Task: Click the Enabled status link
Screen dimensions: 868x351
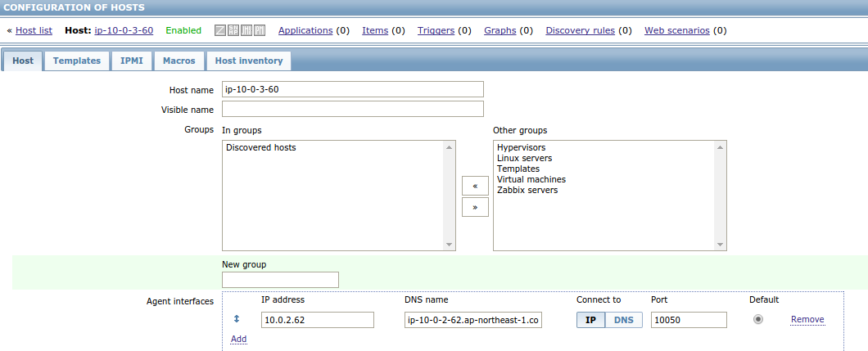Action: (183, 30)
